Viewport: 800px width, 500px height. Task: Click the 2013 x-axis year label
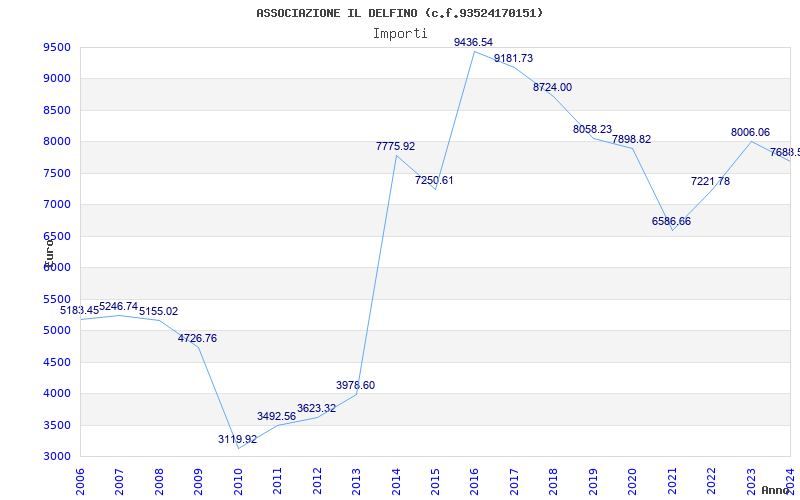[x=357, y=482]
